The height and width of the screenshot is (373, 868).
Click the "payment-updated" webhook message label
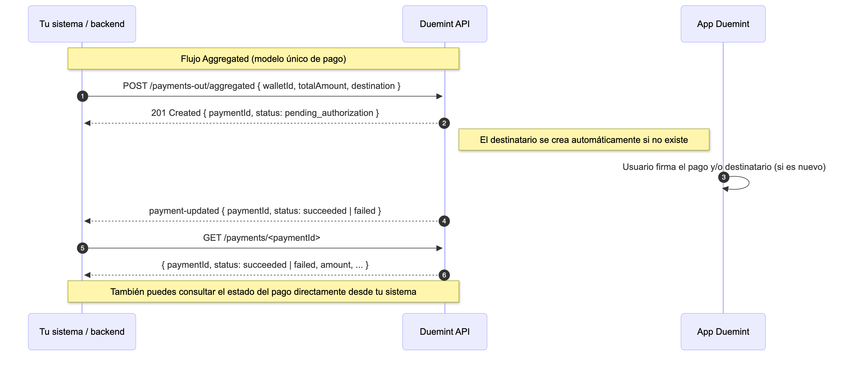click(x=265, y=211)
